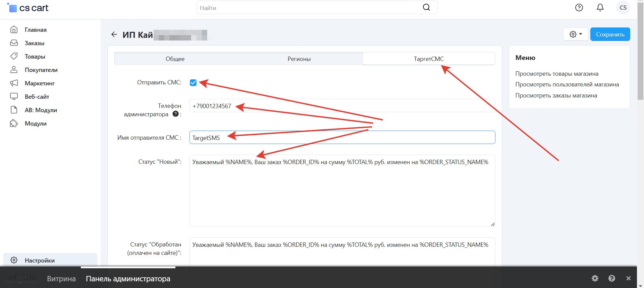This screenshot has width=644, height=288.
Task: Open Настройки in the sidebar
Action: [x=50, y=260]
